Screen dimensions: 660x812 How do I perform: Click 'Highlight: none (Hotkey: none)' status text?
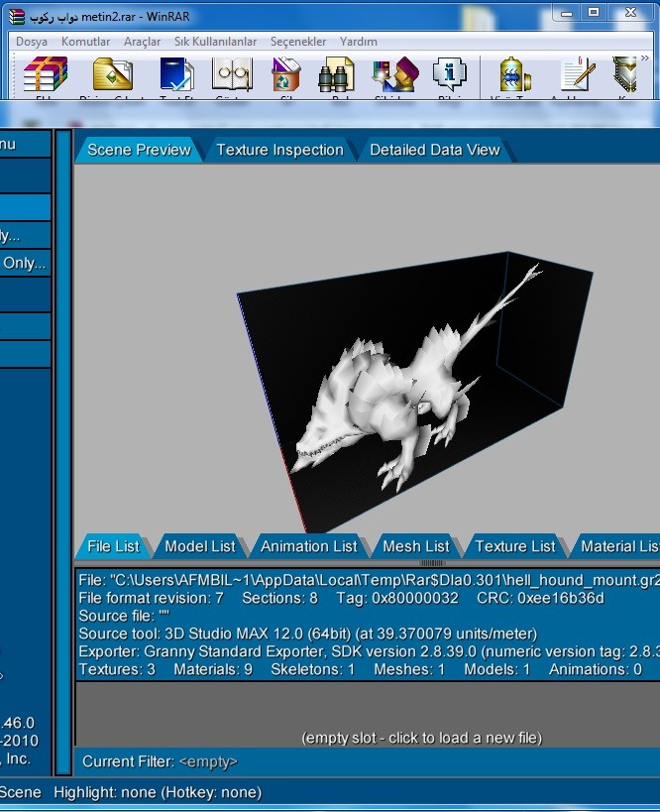point(158,792)
